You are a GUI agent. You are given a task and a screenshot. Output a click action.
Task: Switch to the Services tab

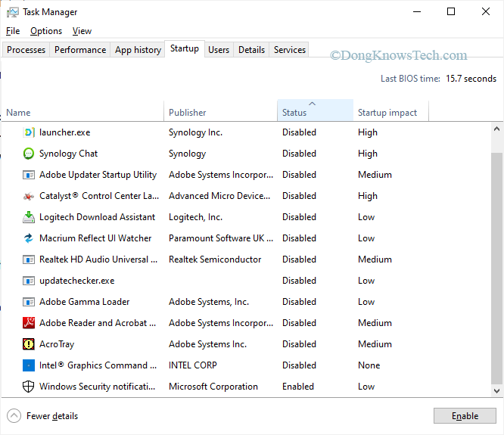[x=290, y=50]
